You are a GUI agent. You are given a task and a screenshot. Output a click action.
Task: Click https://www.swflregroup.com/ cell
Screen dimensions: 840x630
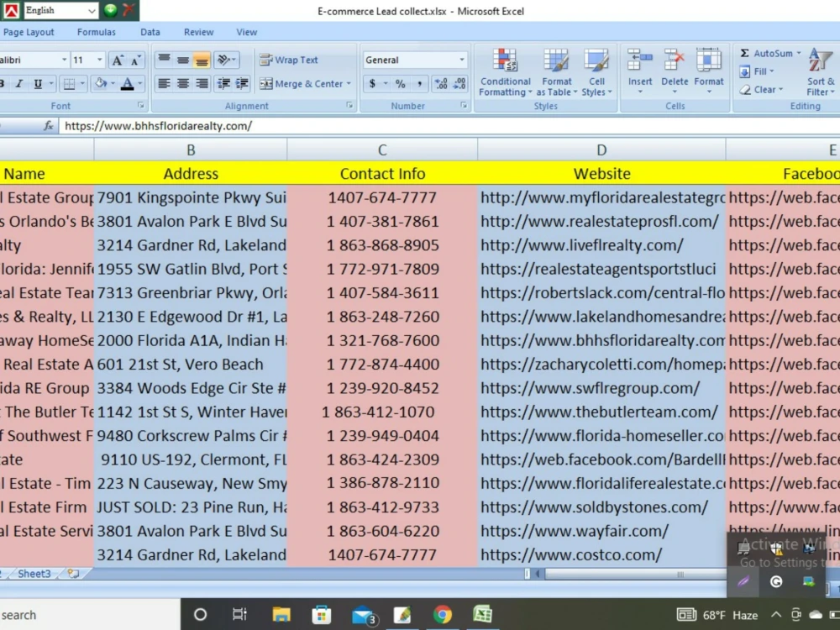601,388
